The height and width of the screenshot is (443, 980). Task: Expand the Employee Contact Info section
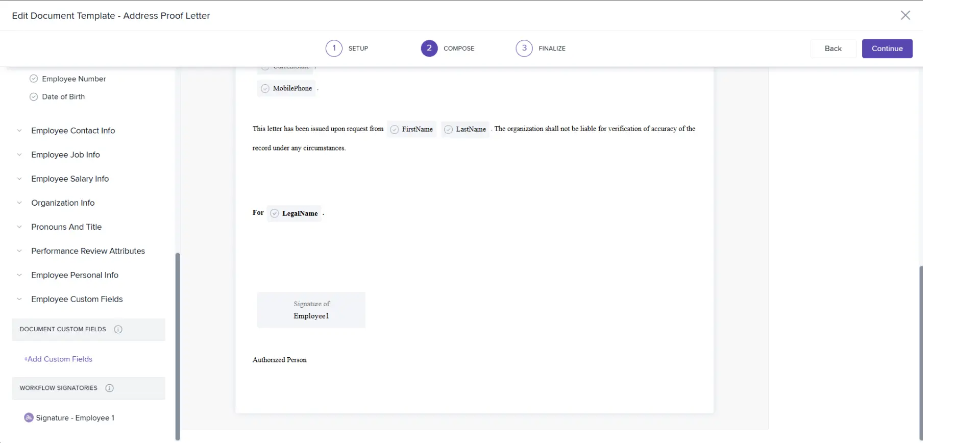click(19, 131)
